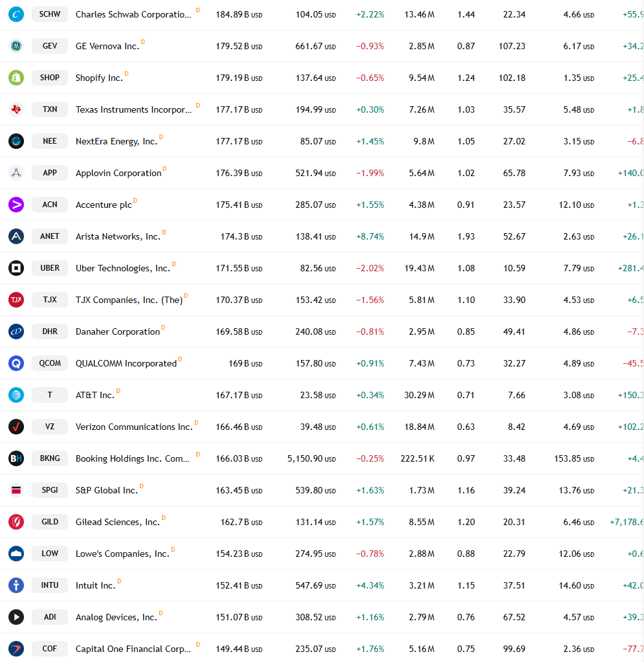644x663 pixels.
Task: Click the Capital One logo icon
Action: tap(16, 649)
